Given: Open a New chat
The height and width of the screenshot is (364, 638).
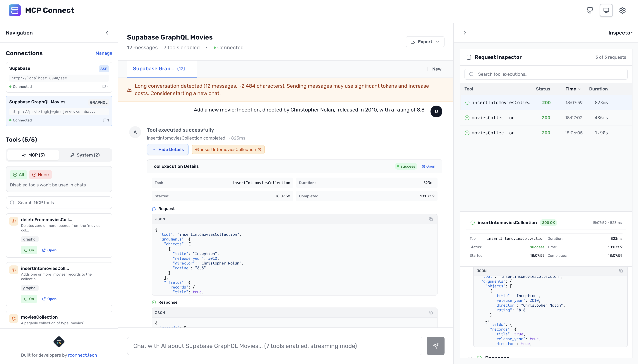Looking at the screenshot, I should [433, 69].
